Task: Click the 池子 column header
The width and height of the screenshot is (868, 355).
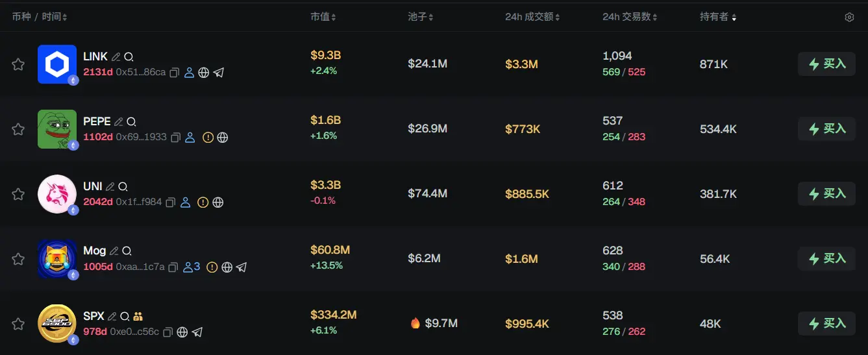Action: (x=420, y=17)
